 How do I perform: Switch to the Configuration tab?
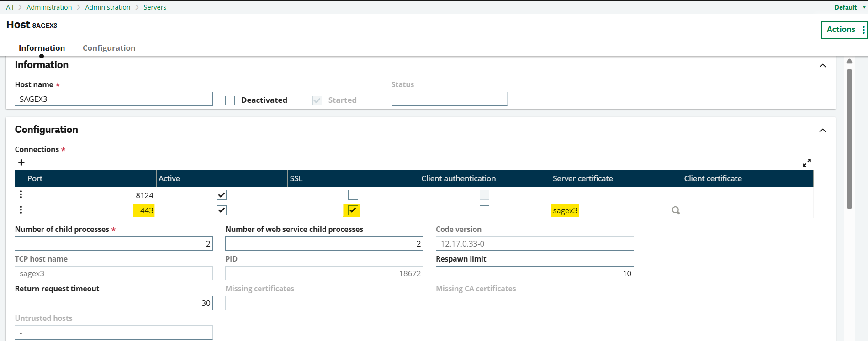109,48
